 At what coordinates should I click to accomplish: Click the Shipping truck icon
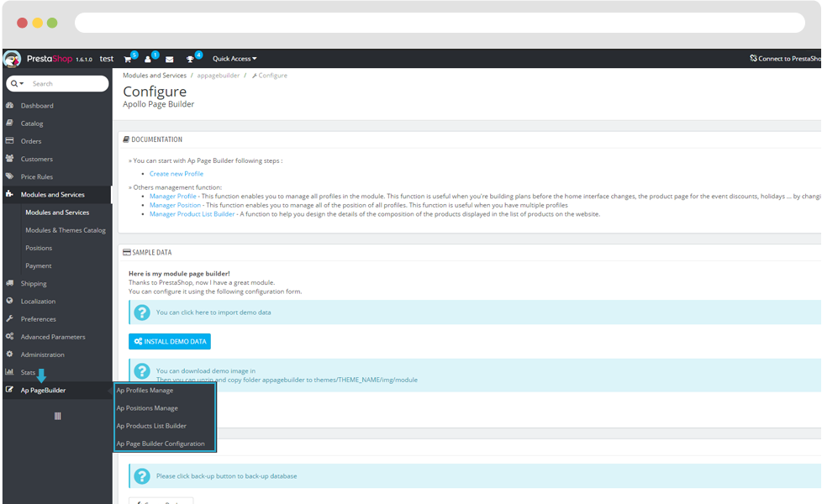pos(9,283)
